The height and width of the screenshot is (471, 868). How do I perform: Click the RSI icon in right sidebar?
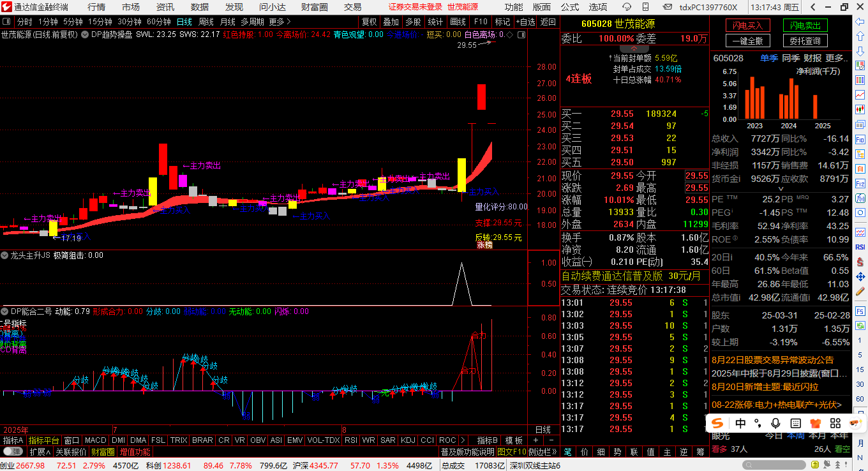click(x=860, y=246)
